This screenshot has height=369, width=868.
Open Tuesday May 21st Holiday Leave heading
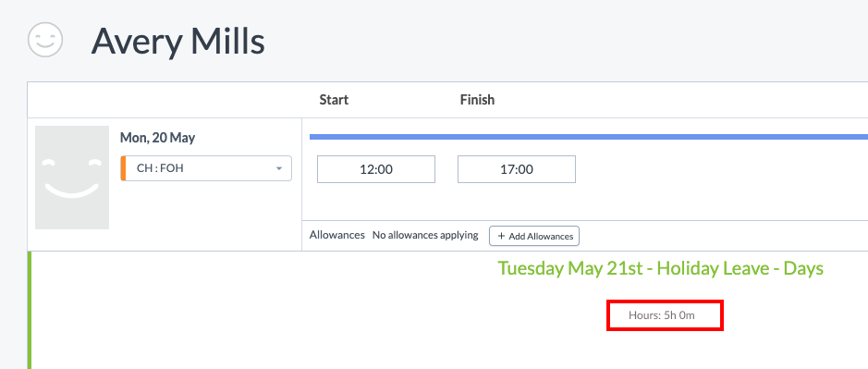point(660,268)
